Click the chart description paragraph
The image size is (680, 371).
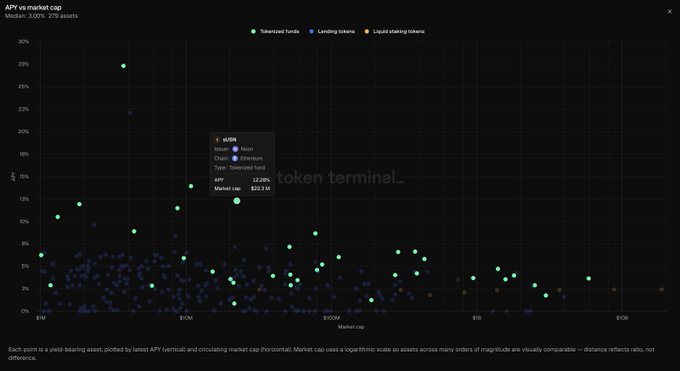(331, 354)
